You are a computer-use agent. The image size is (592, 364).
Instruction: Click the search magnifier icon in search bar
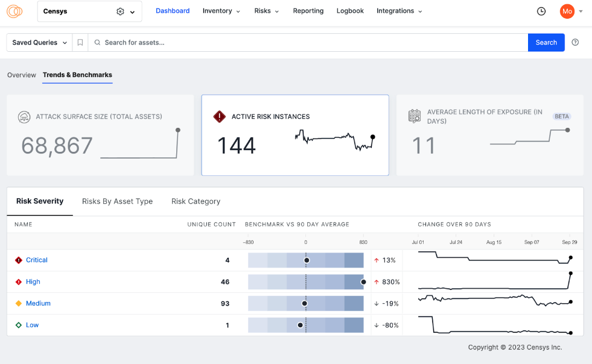(97, 42)
